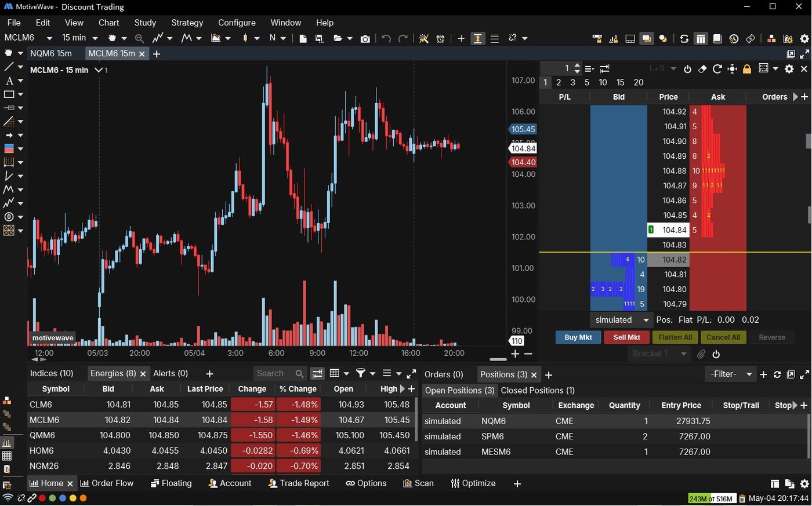The width and height of the screenshot is (812, 506).
Task: Click the DOM center-on-price icon
Action: [x=733, y=68]
